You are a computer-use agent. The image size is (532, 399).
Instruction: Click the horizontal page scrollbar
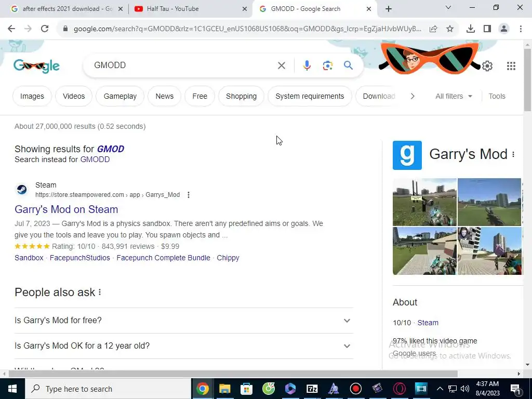[233, 374]
